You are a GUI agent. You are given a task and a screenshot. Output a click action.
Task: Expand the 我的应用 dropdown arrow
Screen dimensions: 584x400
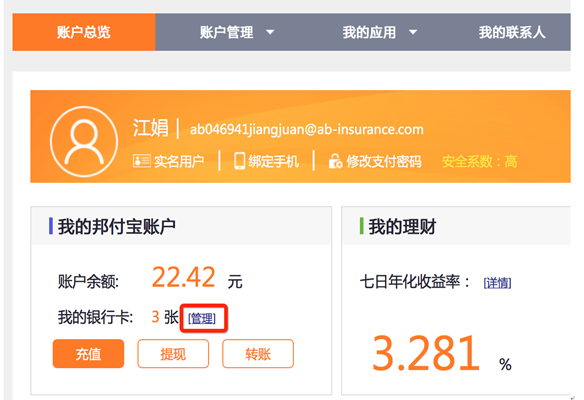click(x=413, y=32)
